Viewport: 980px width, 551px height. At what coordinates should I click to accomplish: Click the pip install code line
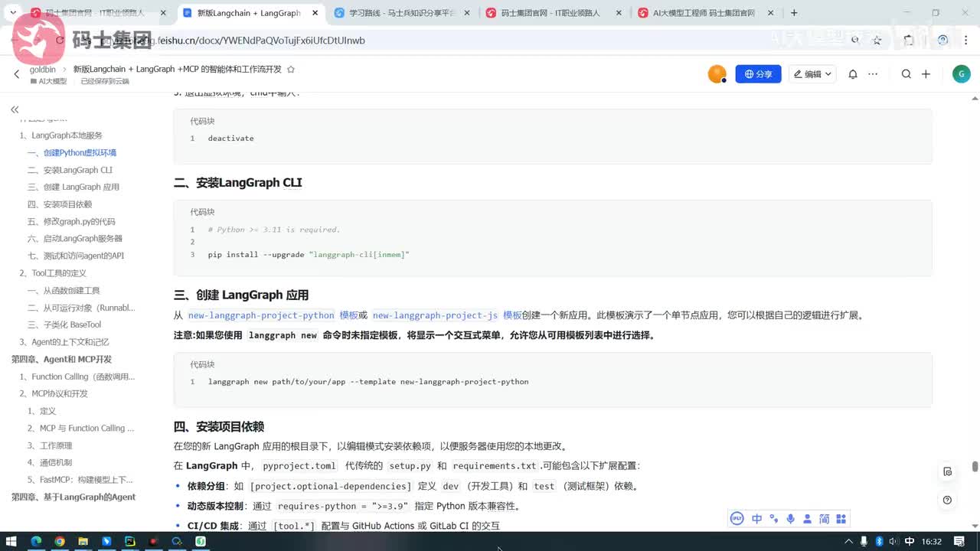[x=309, y=254]
